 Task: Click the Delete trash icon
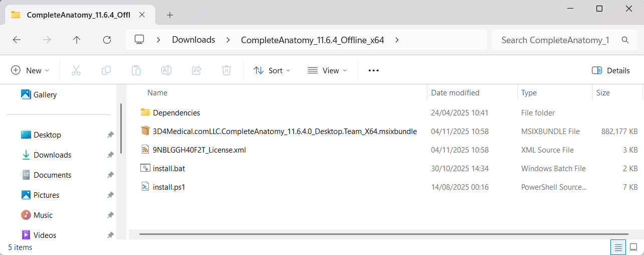pyautogui.click(x=227, y=70)
